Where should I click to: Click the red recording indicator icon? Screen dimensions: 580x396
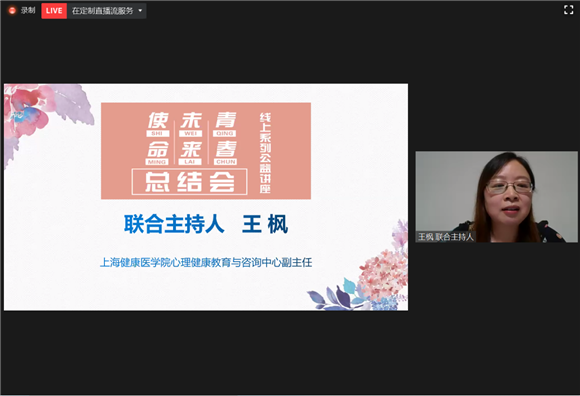(x=12, y=11)
